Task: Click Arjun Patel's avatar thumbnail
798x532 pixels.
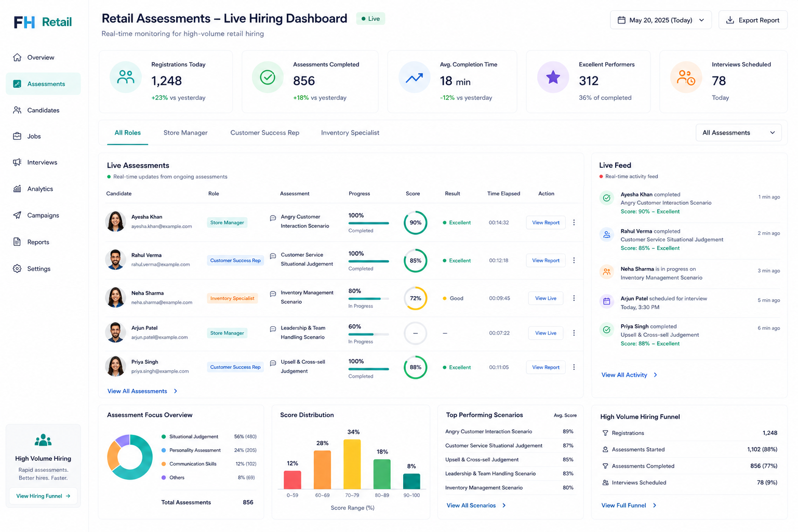Action: point(115,332)
